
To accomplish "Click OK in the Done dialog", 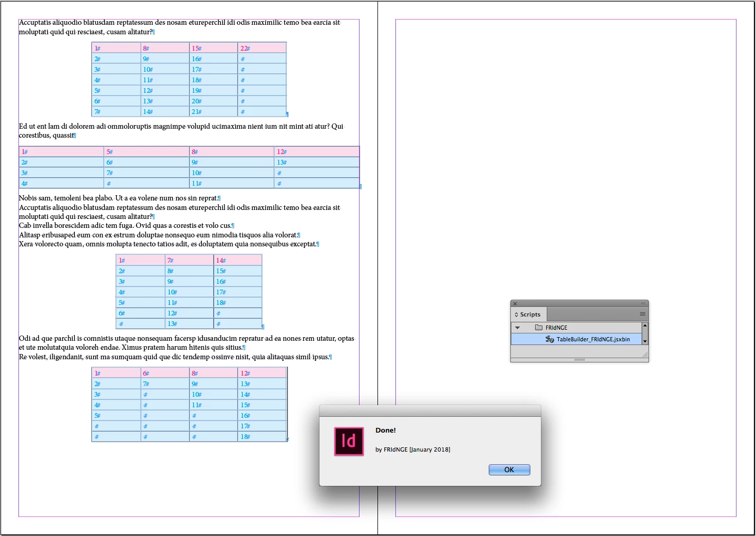I will 509,470.
